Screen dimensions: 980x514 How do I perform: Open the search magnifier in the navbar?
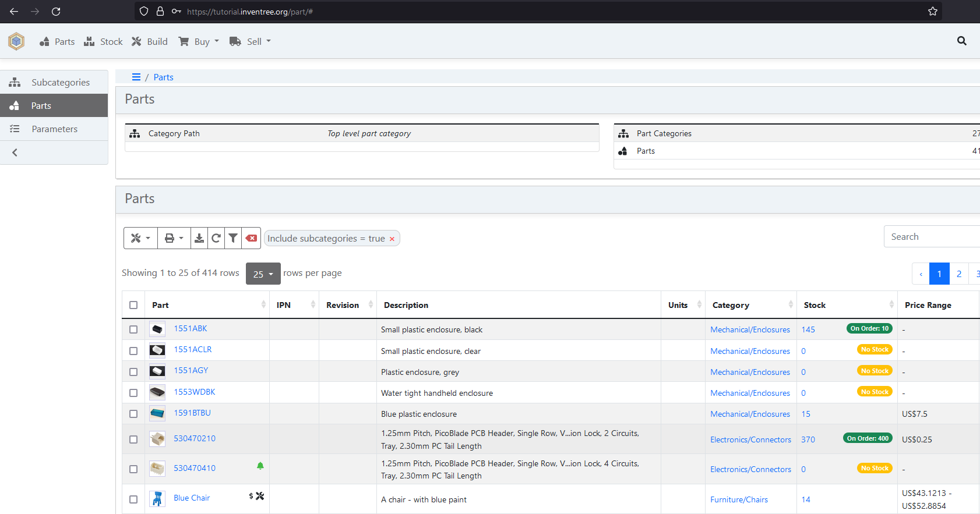click(961, 41)
